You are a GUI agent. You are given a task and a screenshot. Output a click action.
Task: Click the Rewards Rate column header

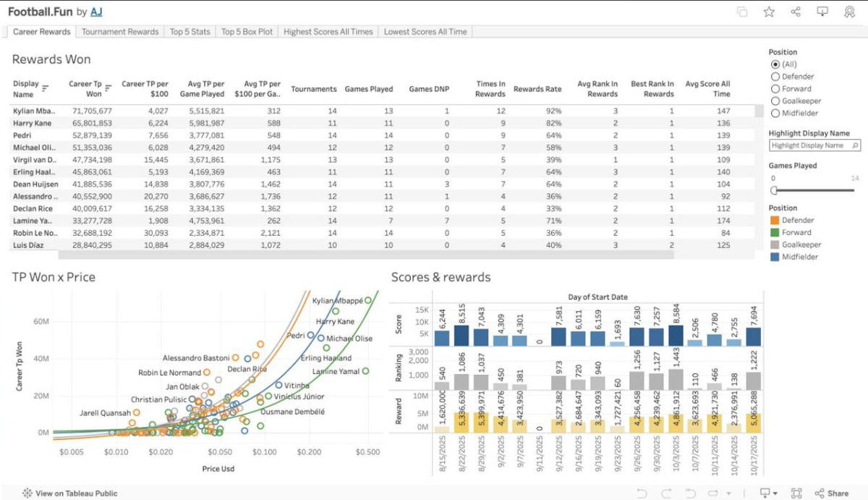537,89
